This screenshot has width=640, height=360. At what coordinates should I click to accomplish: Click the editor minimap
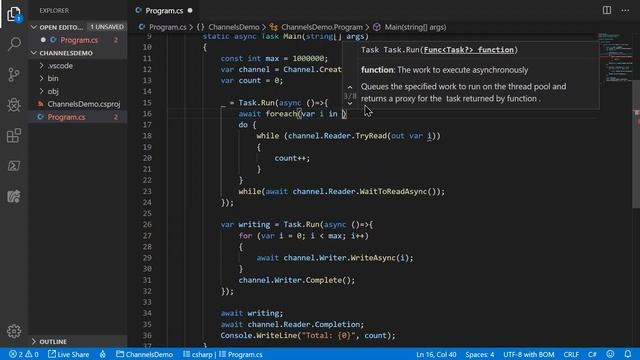pyautogui.click(x=615, y=57)
